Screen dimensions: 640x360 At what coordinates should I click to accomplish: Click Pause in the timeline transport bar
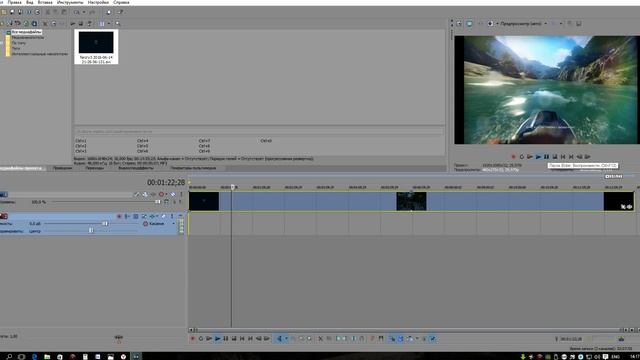click(x=226, y=339)
